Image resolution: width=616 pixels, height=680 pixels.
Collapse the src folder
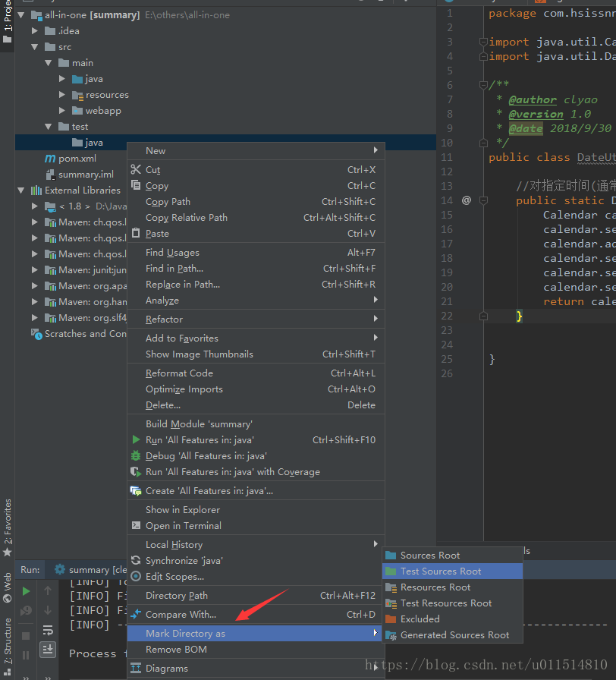pos(35,47)
